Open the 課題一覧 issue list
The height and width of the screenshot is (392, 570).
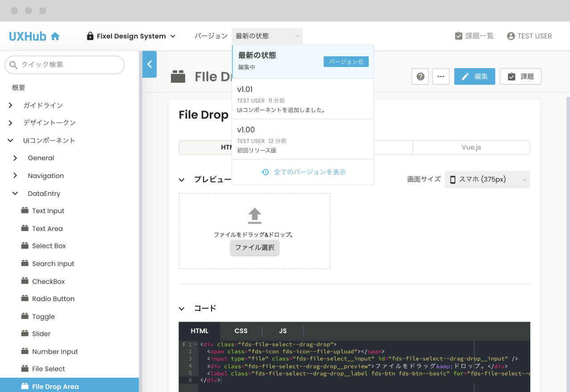[474, 36]
